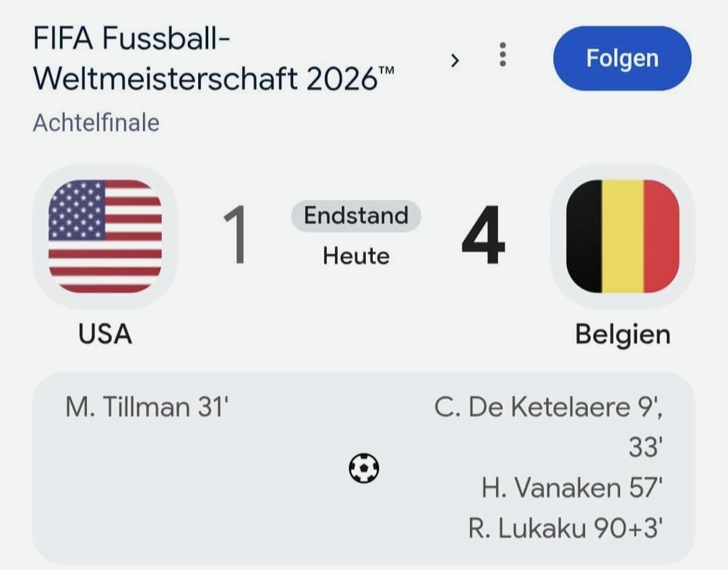This screenshot has height=570, width=728.
Task: Click the Belgien team name
Action: click(623, 335)
